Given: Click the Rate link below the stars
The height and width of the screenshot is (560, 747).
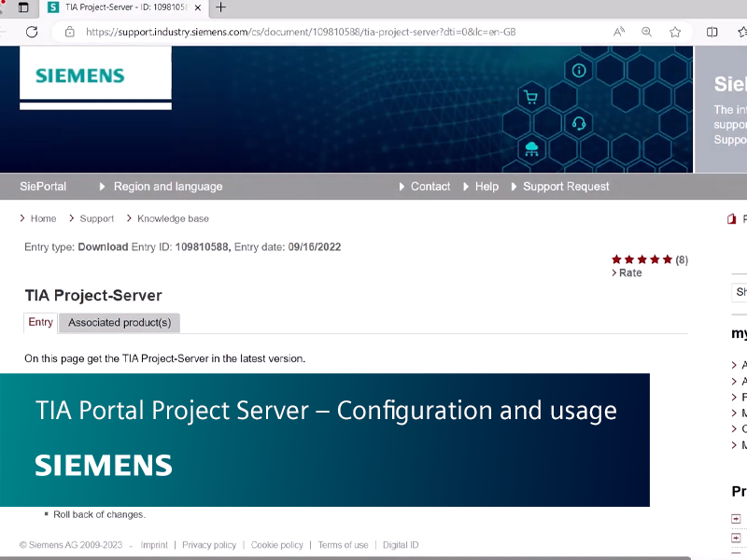Looking at the screenshot, I should coord(629,273).
